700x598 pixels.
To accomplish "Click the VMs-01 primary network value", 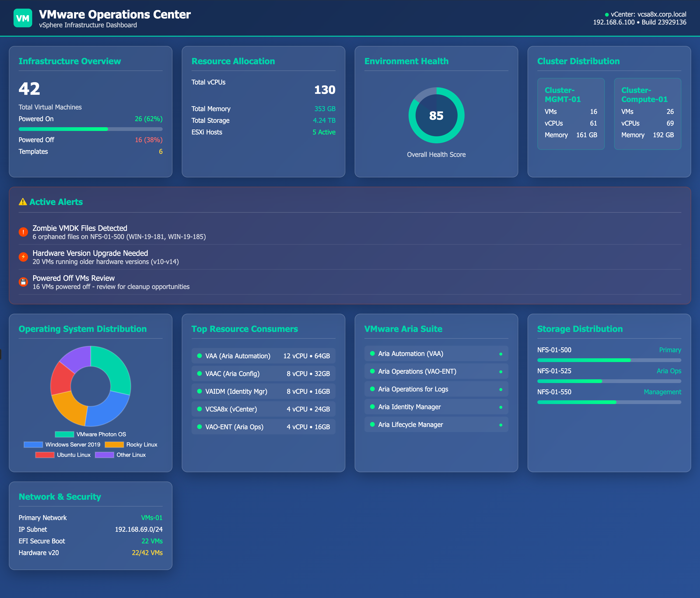I will point(151,518).
